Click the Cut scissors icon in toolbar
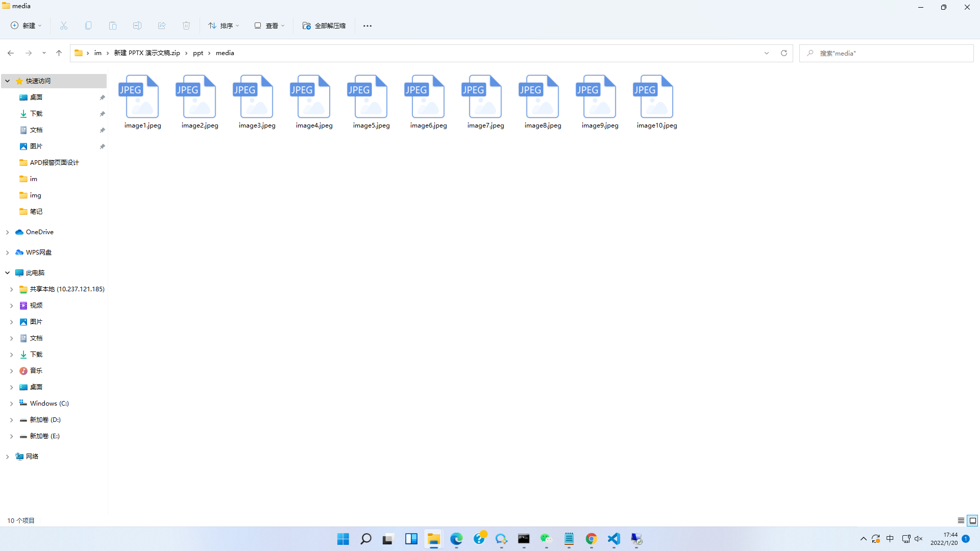Screen dimensions: 980x551 64,26
